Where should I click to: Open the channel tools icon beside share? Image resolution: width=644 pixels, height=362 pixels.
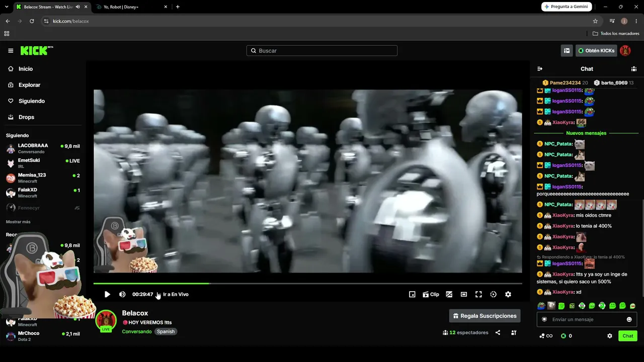(x=514, y=332)
